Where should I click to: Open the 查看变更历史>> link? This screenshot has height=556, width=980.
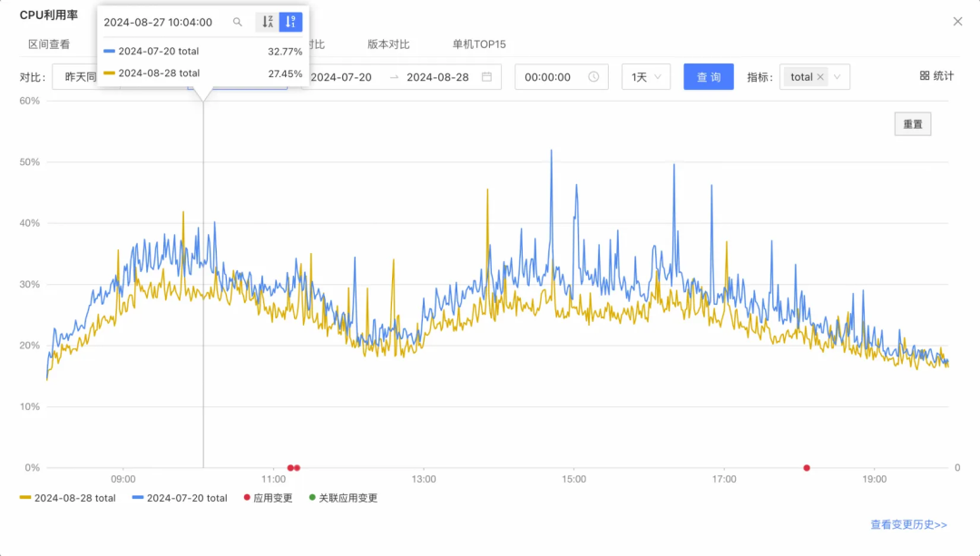pos(908,525)
